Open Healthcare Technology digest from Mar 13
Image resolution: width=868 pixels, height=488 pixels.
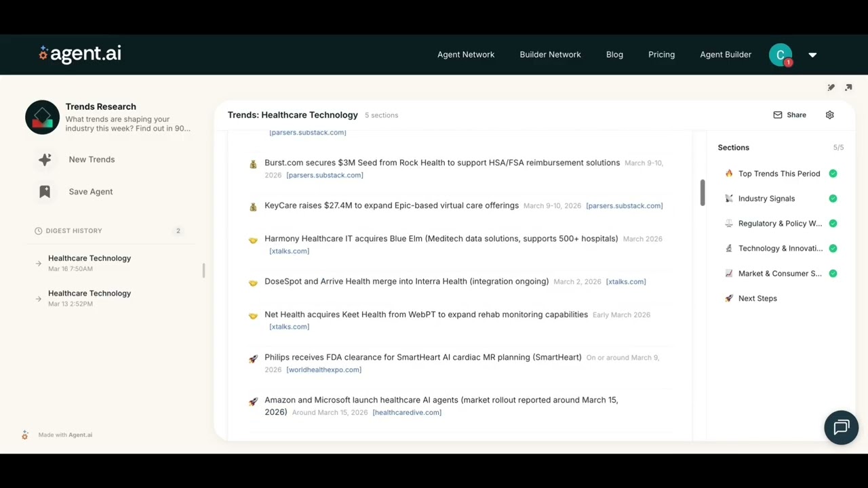[x=90, y=298]
